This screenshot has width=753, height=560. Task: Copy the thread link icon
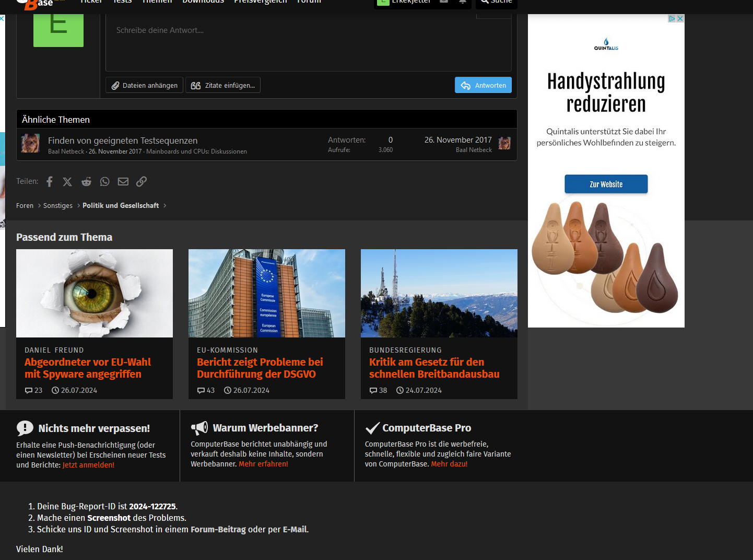pyautogui.click(x=141, y=181)
